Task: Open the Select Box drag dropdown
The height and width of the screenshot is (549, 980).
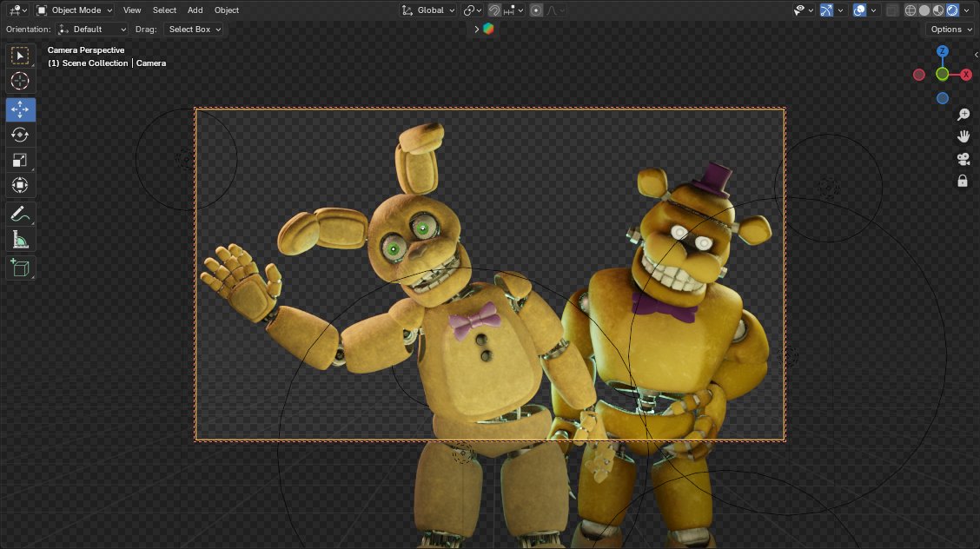Action: pyautogui.click(x=193, y=30)
